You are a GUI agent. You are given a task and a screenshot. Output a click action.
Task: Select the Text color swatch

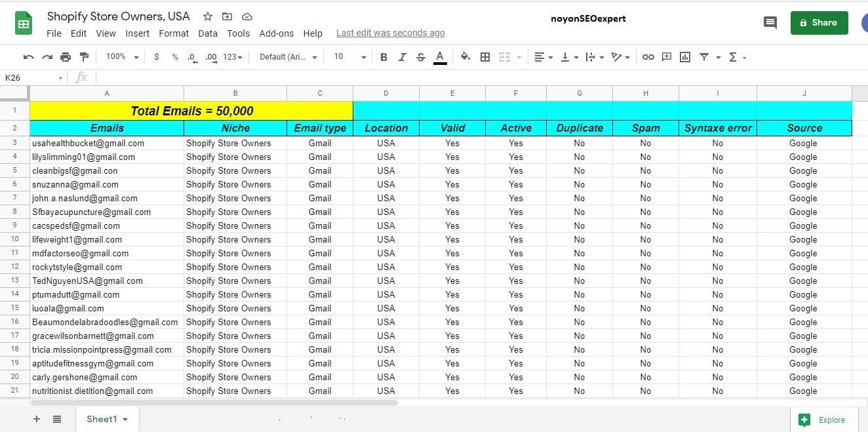[x=439, y=57]
